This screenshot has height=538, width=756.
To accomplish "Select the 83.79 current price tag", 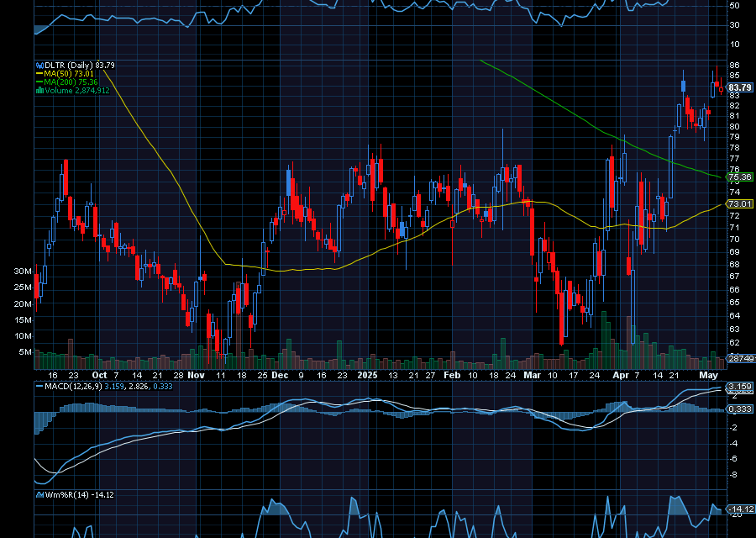I will [739, 87].
